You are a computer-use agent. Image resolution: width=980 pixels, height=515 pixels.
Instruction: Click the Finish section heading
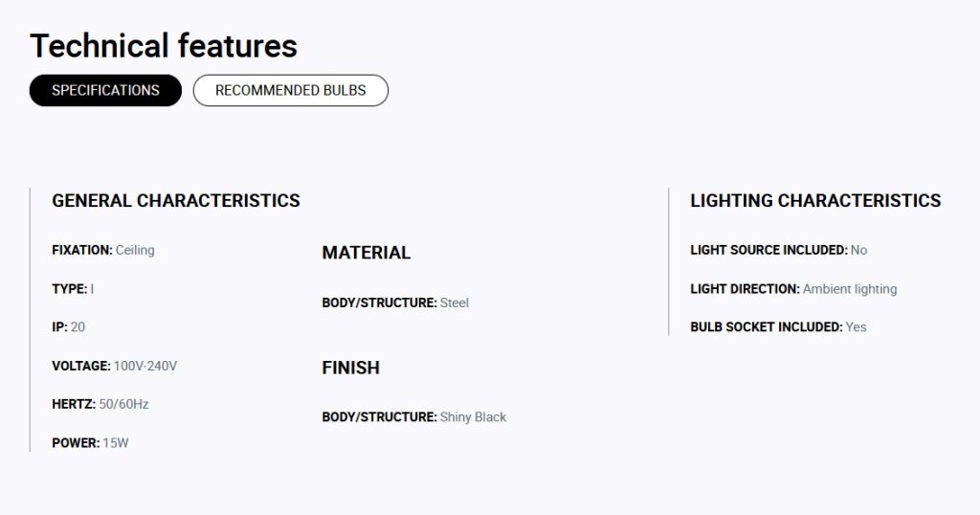(350, 368)
